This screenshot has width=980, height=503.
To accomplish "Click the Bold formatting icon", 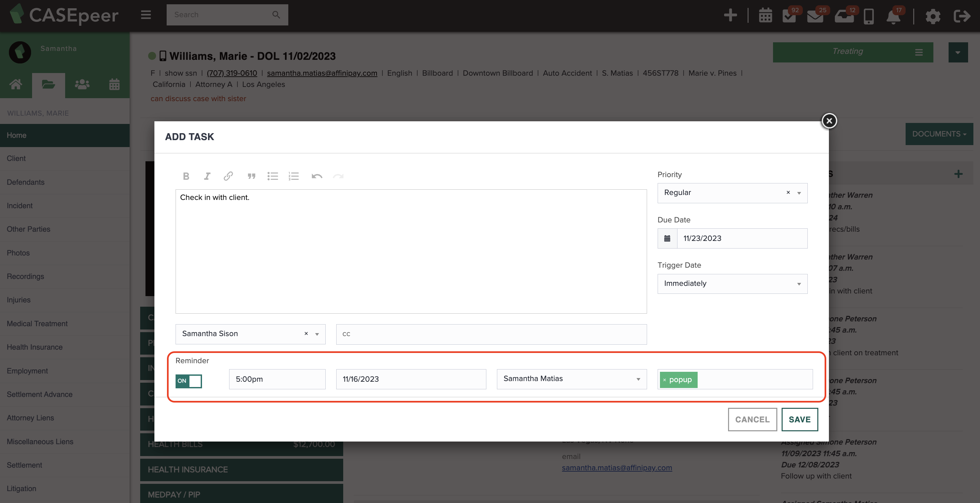I will click(186, 176).
